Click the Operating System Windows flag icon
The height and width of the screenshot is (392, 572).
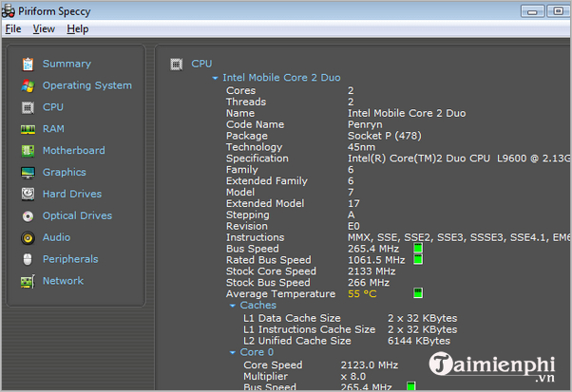click(x=28, y=86)
